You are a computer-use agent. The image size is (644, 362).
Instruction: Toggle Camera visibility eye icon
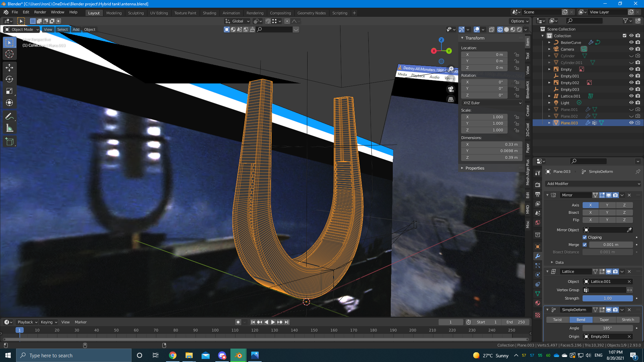coord(631,49)
